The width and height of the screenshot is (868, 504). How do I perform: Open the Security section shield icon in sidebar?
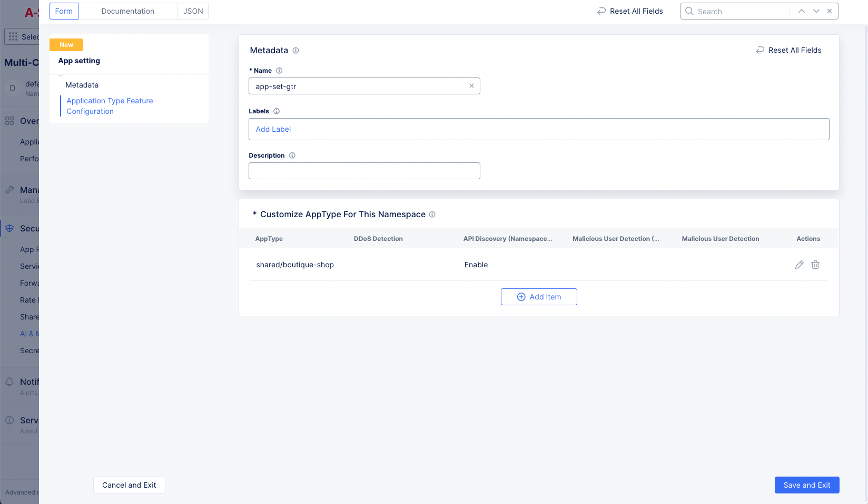(x=9, y=228)
